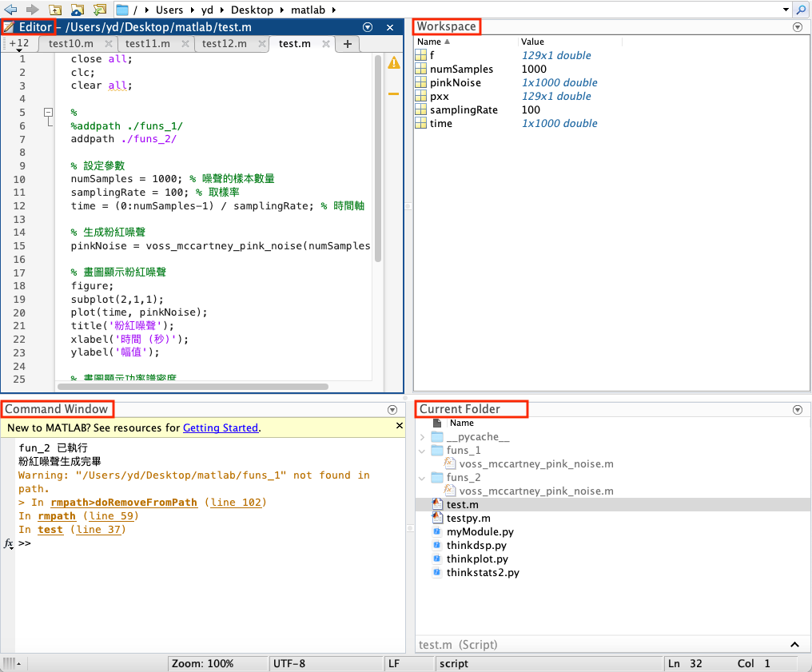
Task: Collapse the funs_1 folder in Current Folder
Action: (x=422, y=450)
